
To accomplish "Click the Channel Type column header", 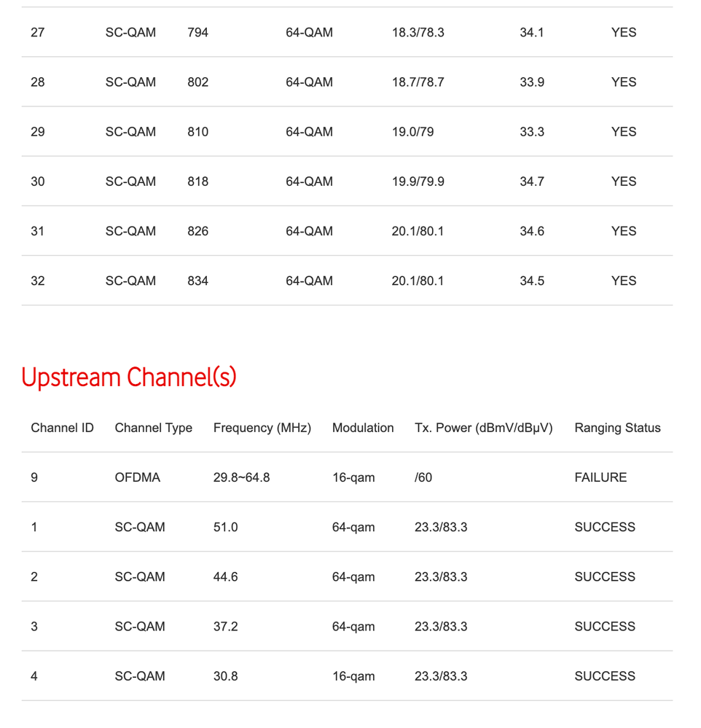I will coord(153,428).
